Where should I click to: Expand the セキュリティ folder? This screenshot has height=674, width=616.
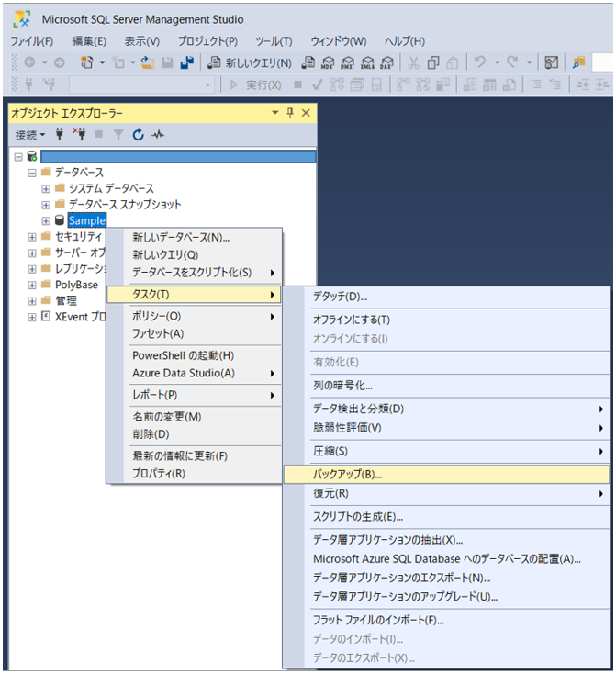32,237
